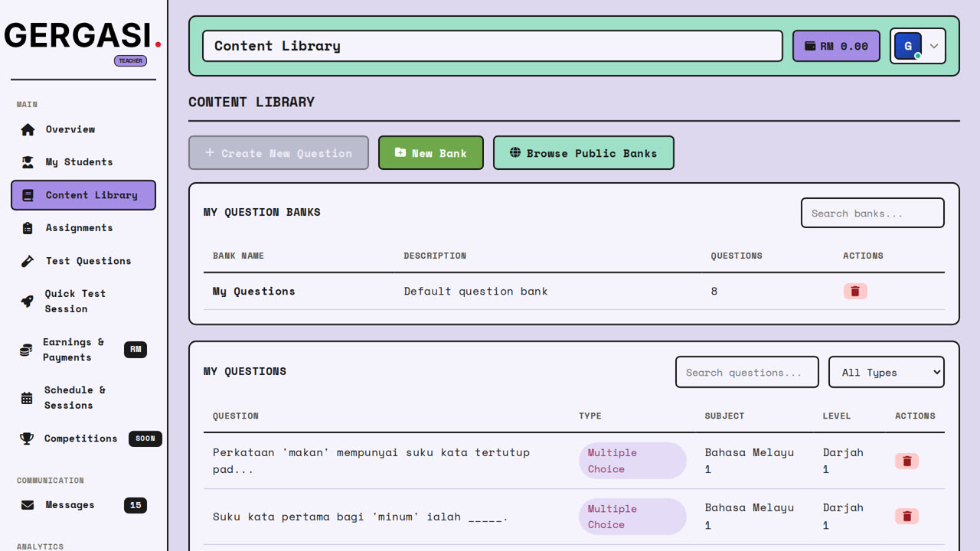Click the 'Default question bank' description
Viewport: 980px width, 551px height.
tap(475, 292)
